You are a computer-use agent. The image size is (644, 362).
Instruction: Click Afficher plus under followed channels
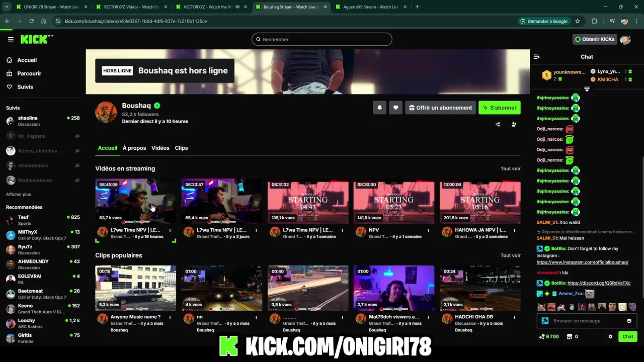point(19,194)
